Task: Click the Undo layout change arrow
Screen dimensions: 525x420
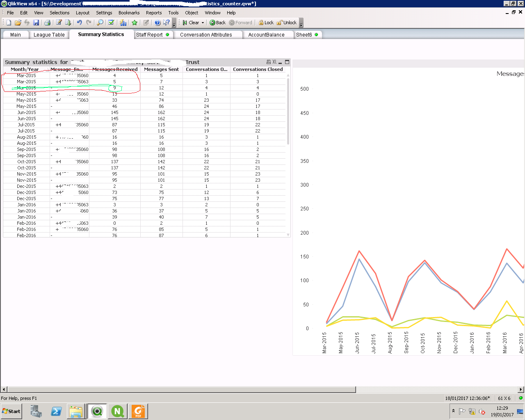Action: click(79, 23)
